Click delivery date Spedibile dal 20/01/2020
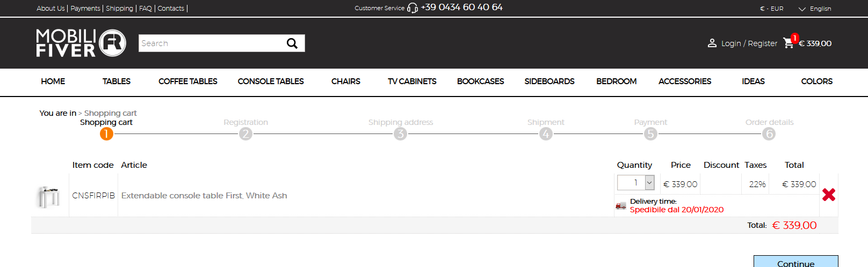The image size is (868, 267). (x=677, y=210)
